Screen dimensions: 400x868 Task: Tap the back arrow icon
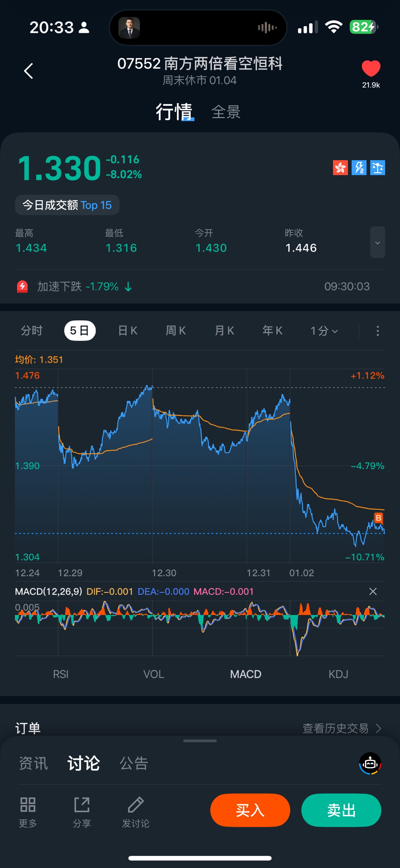coord(29,71)
